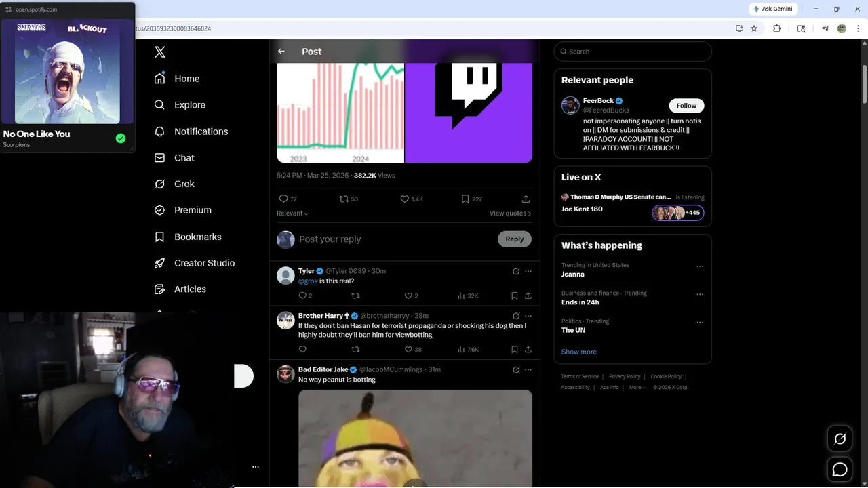
Task: Open the Twitch logo image
Action: coord(469,113)
